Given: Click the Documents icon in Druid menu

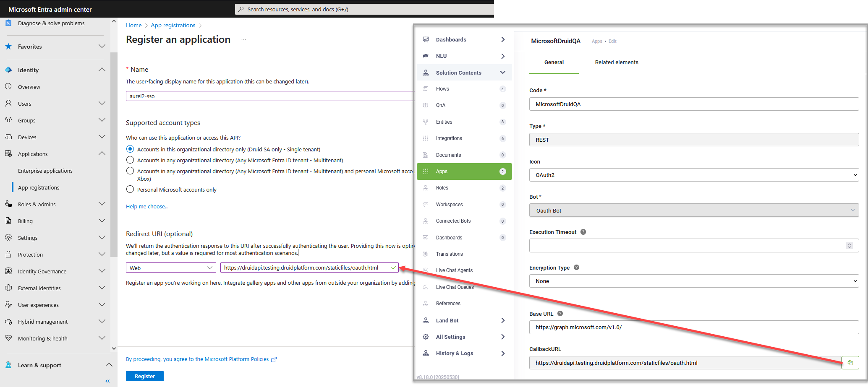Looking at the screenshot, I should 426,155.
